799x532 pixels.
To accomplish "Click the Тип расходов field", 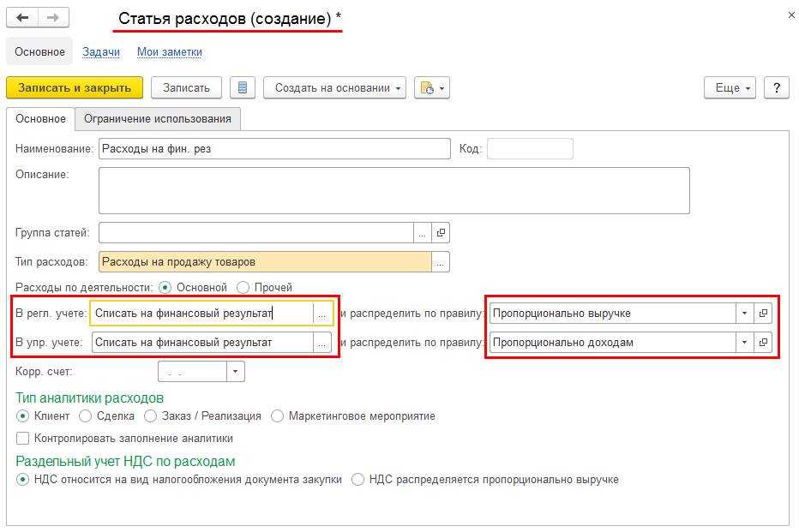I will click(265, 261).
